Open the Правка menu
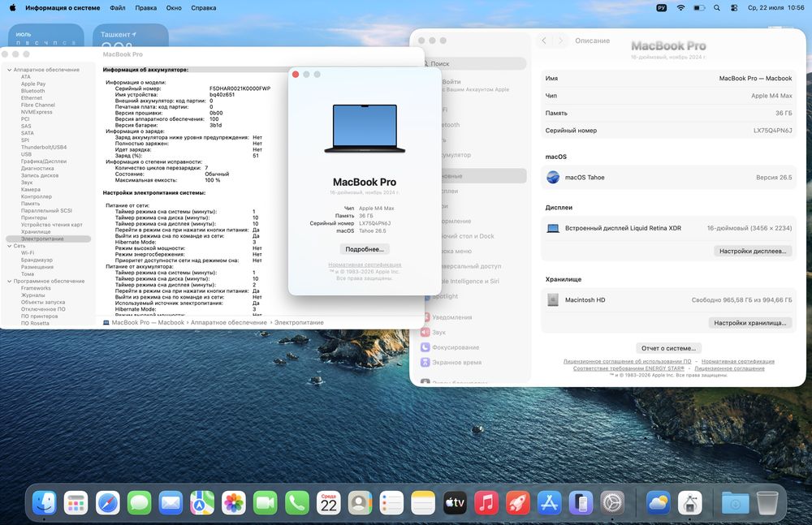 pyautogui.click(x=146, y=8)
